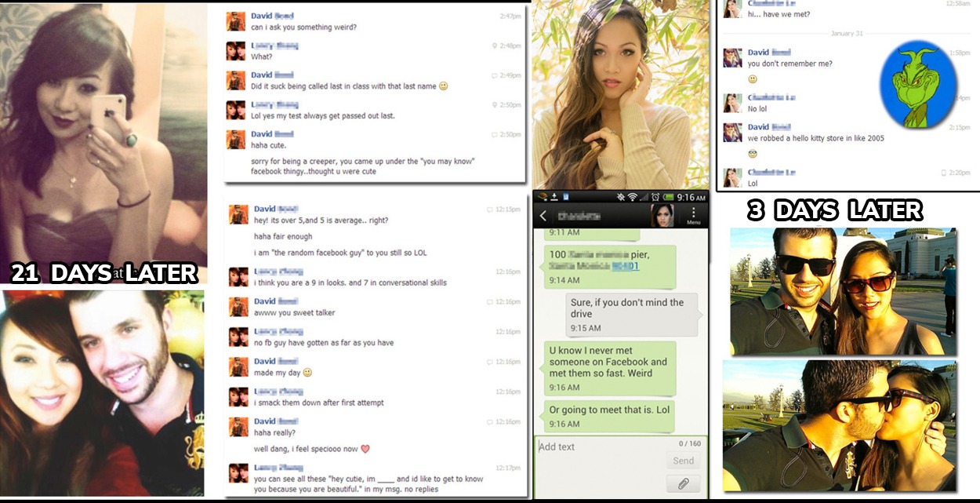Viewport: 980px width, 503px height.
Task: Click the chat bubble icon beside 2:49pm
Action: click(494, 75)
